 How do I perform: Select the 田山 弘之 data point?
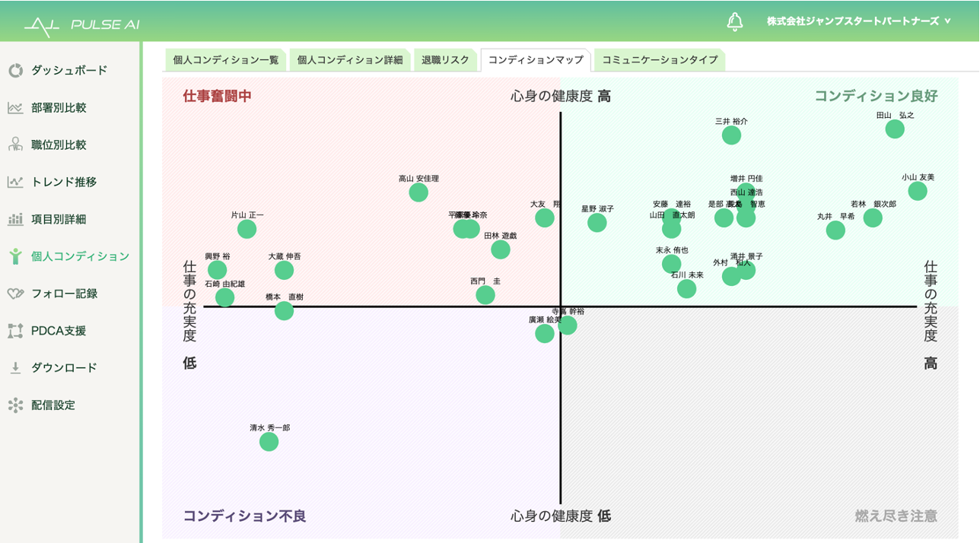tap(895, 129)
